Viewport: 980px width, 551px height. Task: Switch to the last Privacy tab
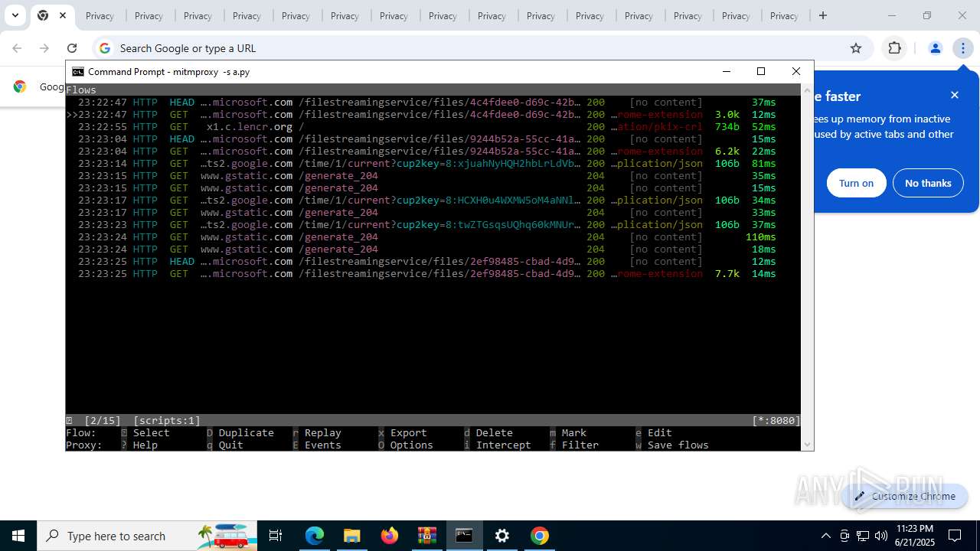[x=784, y=15]
